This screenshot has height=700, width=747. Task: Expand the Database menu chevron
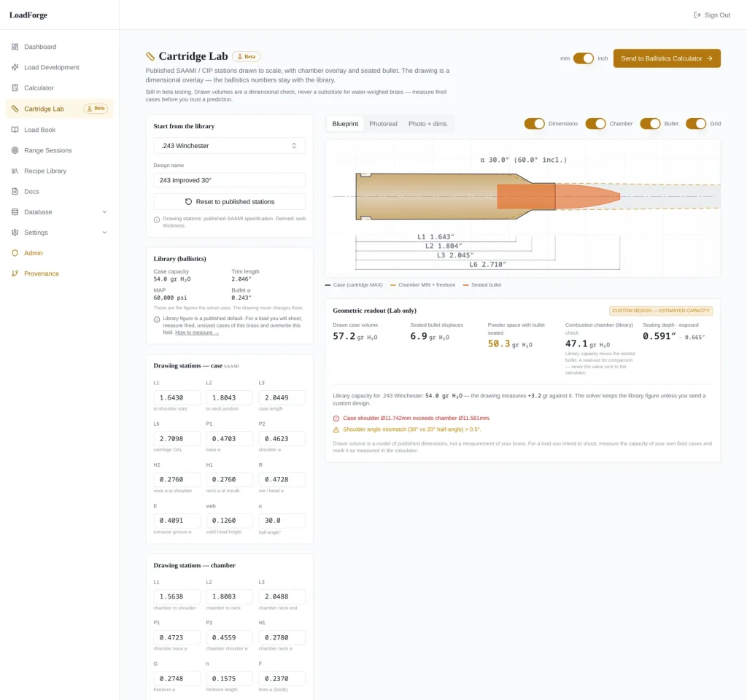click(x=104, y=212)
